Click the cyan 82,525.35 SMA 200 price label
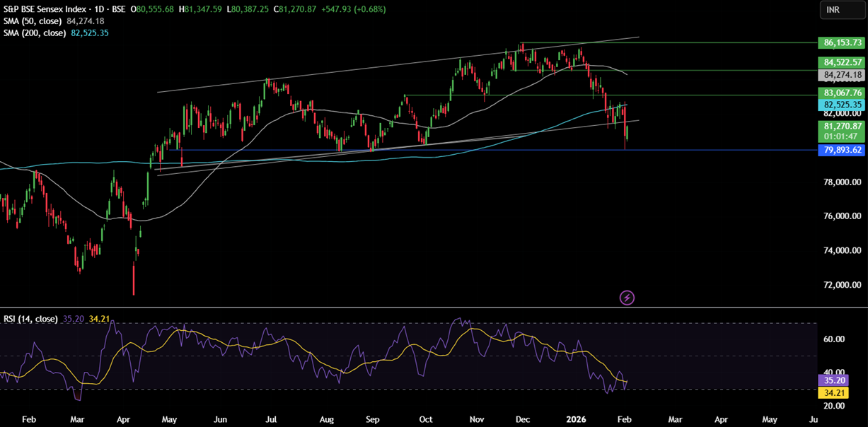The image size is (868, 427). (840, 105)
